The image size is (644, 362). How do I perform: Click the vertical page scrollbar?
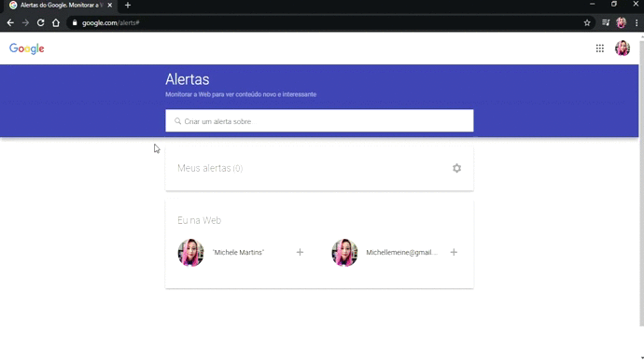pyautogui.click(x=641, y=183)
